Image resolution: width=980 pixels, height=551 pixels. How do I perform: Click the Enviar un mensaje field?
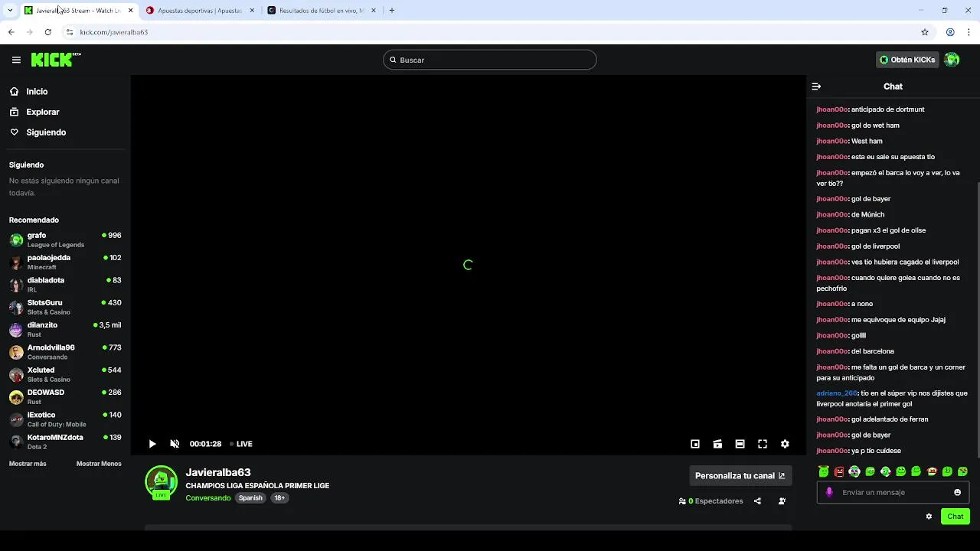894,492
